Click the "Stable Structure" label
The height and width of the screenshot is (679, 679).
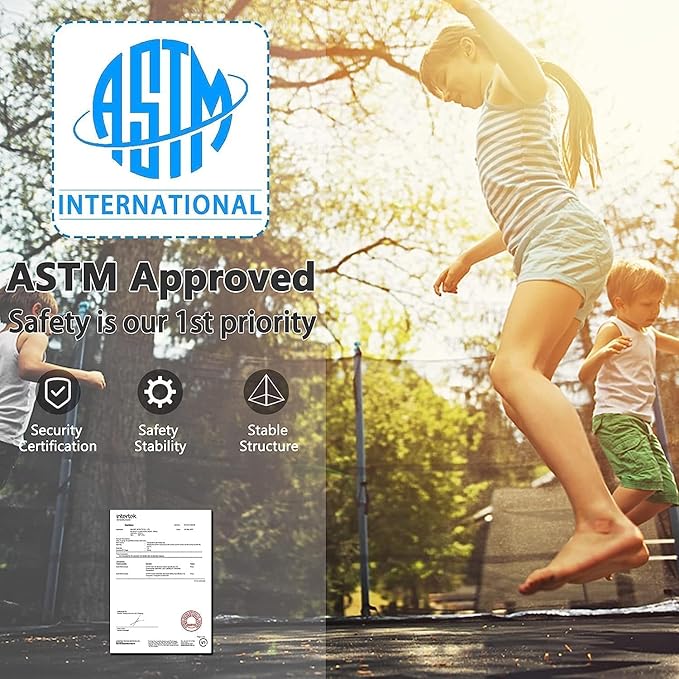click(x=268, y=439)
